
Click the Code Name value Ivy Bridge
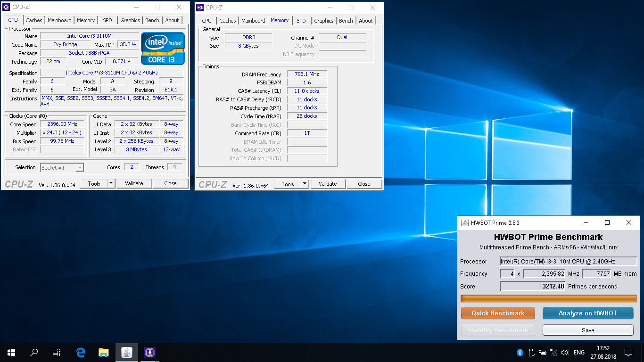pos(66,44)
